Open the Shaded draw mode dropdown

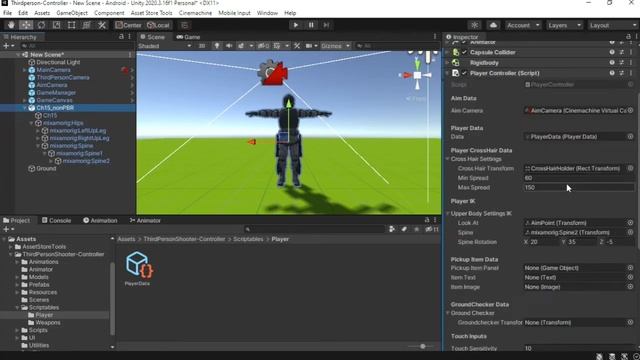coord(164,46)
